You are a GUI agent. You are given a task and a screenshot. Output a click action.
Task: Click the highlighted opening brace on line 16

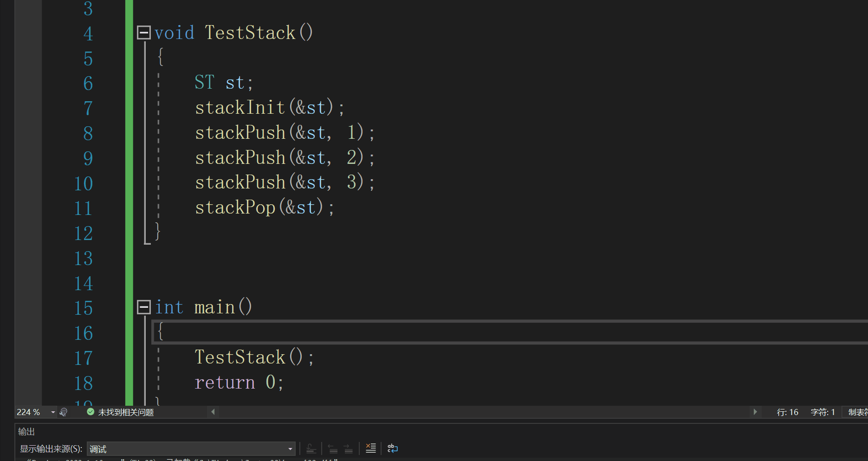(161, 331)
